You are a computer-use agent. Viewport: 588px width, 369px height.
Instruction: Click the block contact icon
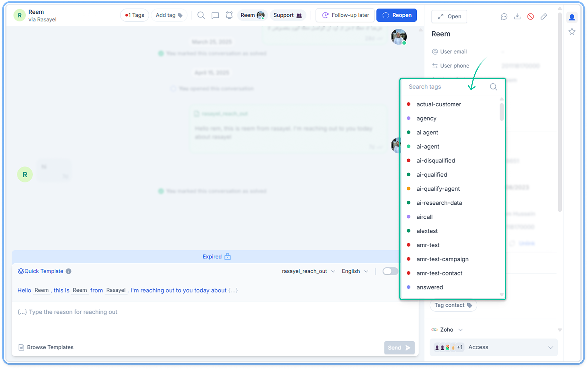530,17
